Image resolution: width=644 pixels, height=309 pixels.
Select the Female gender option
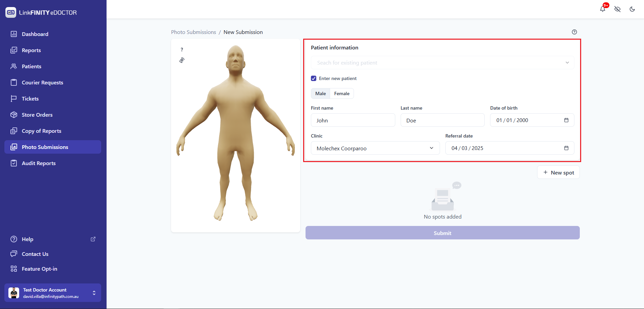click(x=341, y=93)
